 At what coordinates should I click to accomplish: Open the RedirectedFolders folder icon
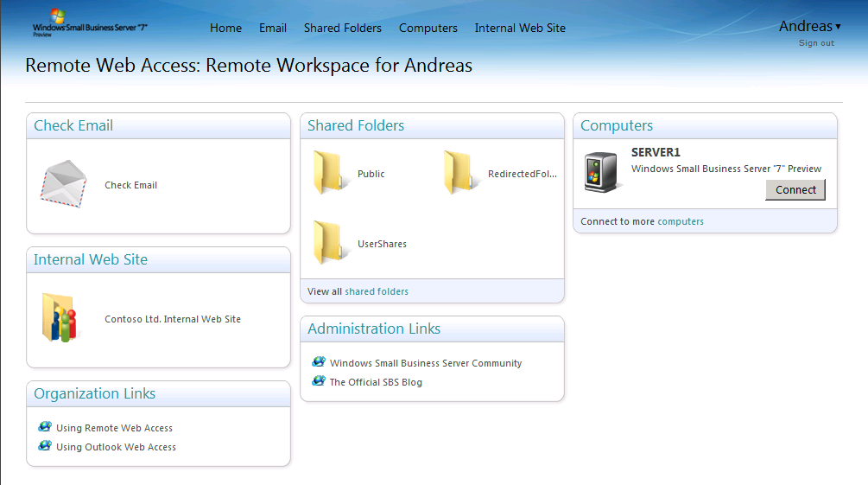[460, 173]
